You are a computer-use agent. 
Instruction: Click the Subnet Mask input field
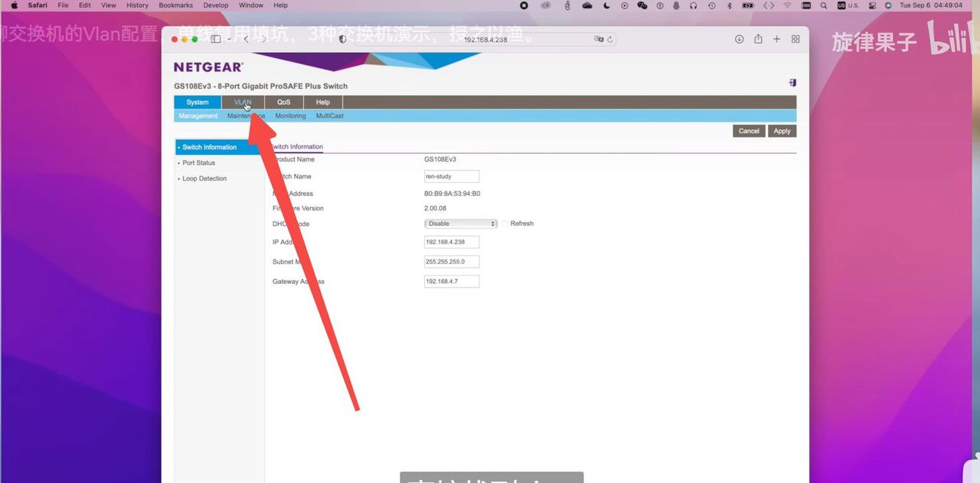click(x=452, y=262)
